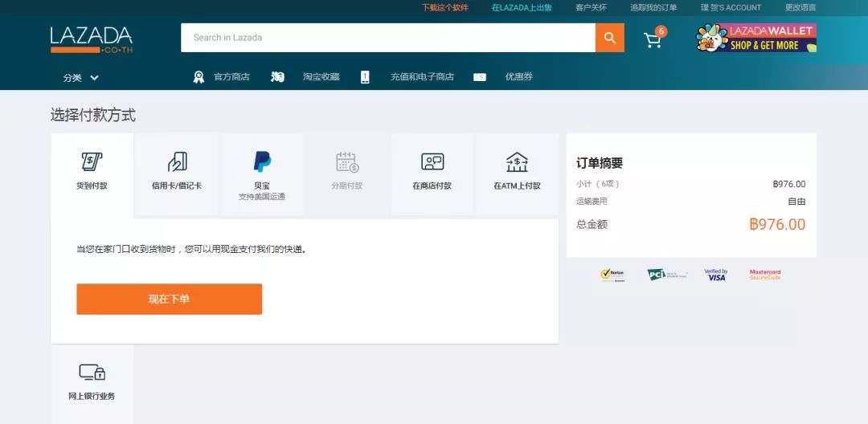Select the online banking monitor icon
868x424 pixels.
point(92,373)
